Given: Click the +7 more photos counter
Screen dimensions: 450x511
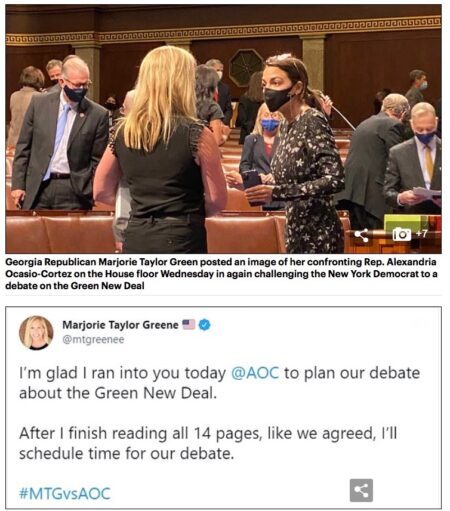Looking at the screenshot, I should pos(421,234).
